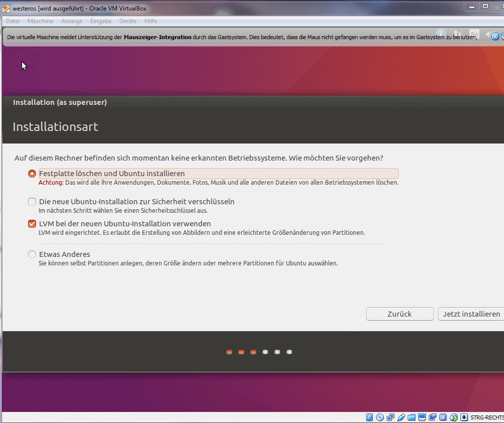The height and width of the screenshot is (423, 504).
Task: Click the optical disc drive status icon
Action: point(380,417)
